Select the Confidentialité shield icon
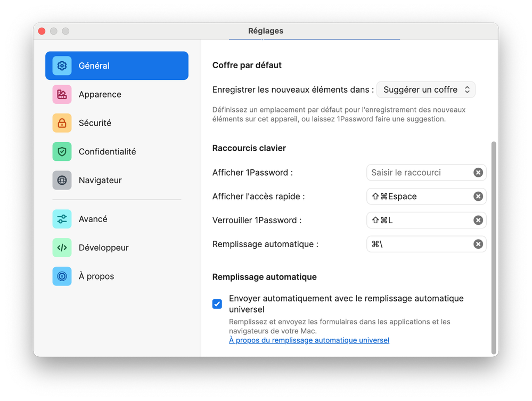Viewport: 532px width, 401px height. coord(62,152)
